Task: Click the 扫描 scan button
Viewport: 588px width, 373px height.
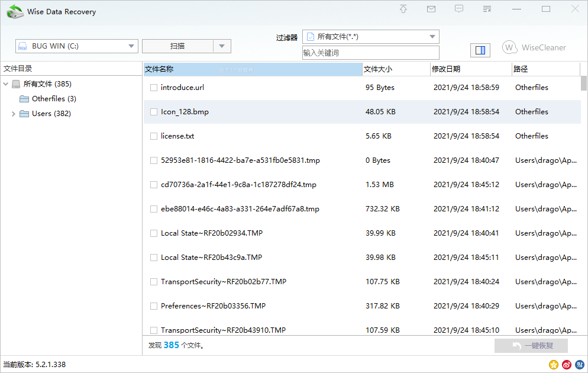Action: tap(179, 46)
